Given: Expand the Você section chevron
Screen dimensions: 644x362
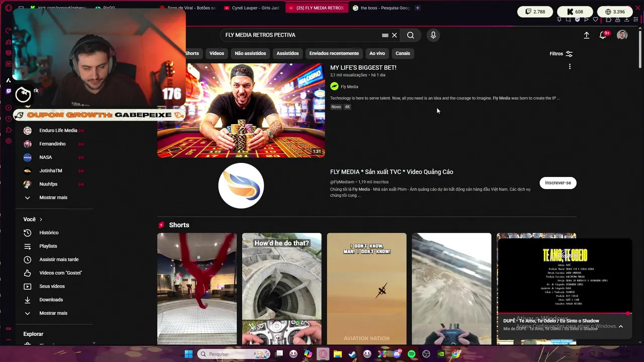Looking at the screenshot, I should 41,220.
